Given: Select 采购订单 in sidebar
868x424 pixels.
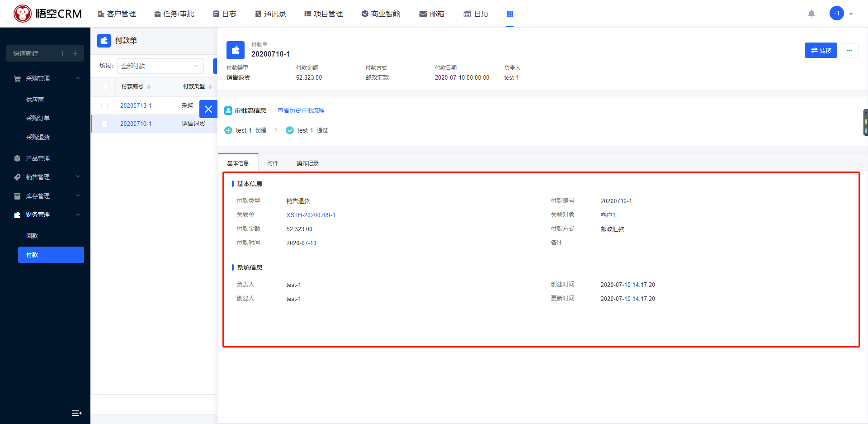Looking at the screenshot, I should pos(38,118).
